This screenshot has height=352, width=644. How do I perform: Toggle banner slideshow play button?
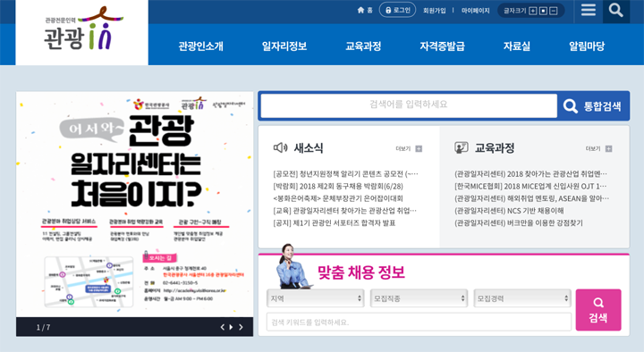coord(232,327)
